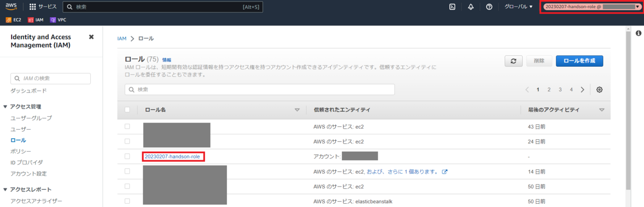
Task: Open the VPC favorite shortcut
Action: coord(58,20)
